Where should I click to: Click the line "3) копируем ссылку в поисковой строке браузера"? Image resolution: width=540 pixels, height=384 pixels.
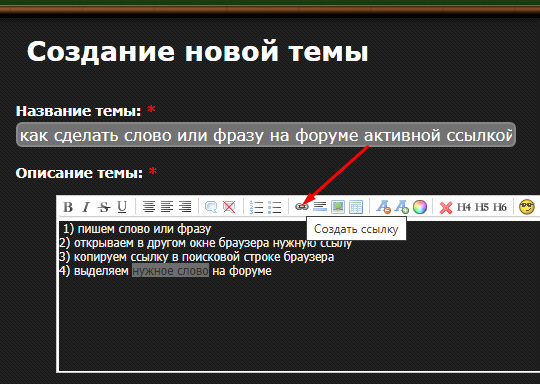pos(197,257)
